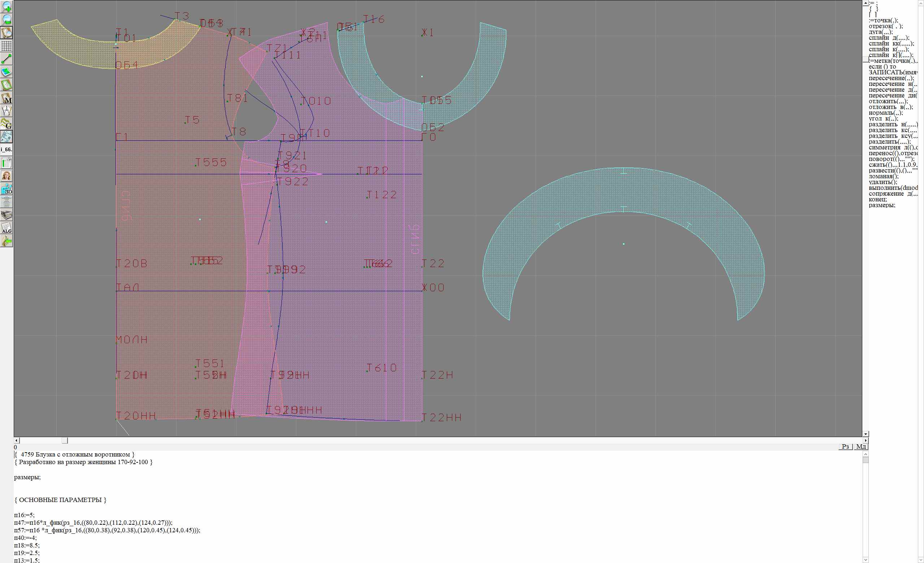Open the compass measurement tool
Image resolution: width=924 pixels, height=563 pixels.
coord(7,110)
